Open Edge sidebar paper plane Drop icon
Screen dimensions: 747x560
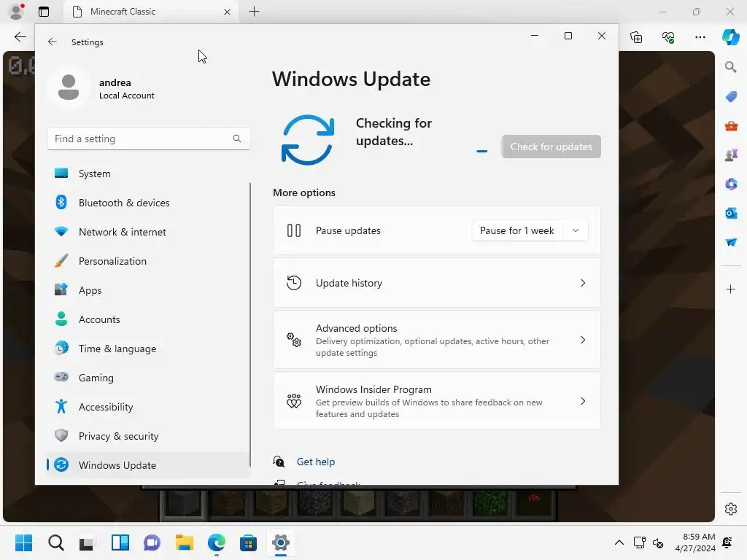(731, 242)
